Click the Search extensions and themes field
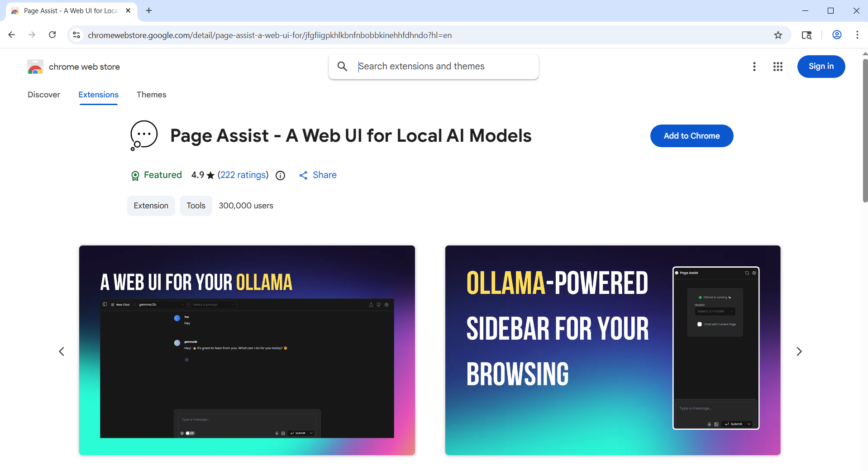The height and width of the screenshot is (471, 868). click(x=433, y=66)
